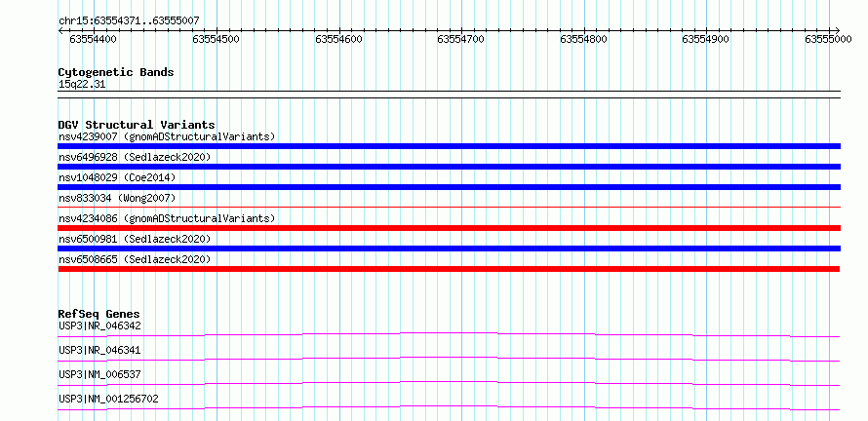Open variant nsv833034 Wong2007 label
This screenshot has width=868, height=421.
click(117, 198)
